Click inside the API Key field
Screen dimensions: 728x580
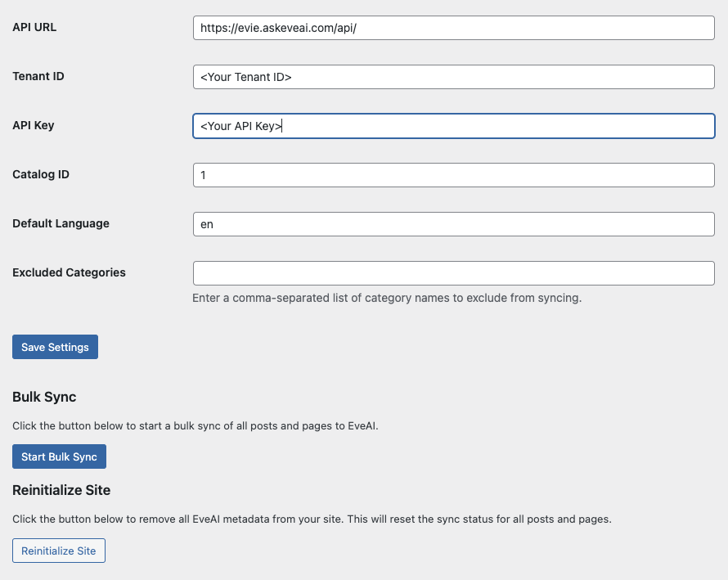click(x=453, y=126)
